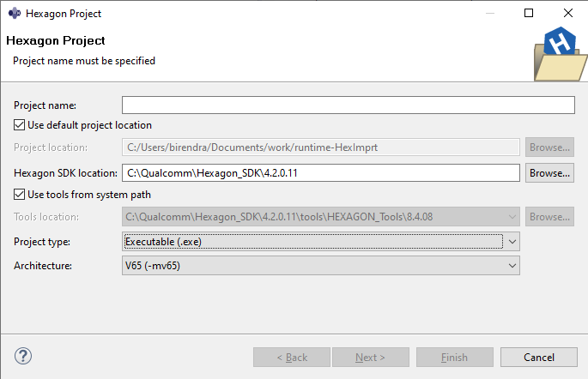Click the 'Project type:' label
Image resolution: width=588 pixels, height=379 pixels.
[42, 242]
